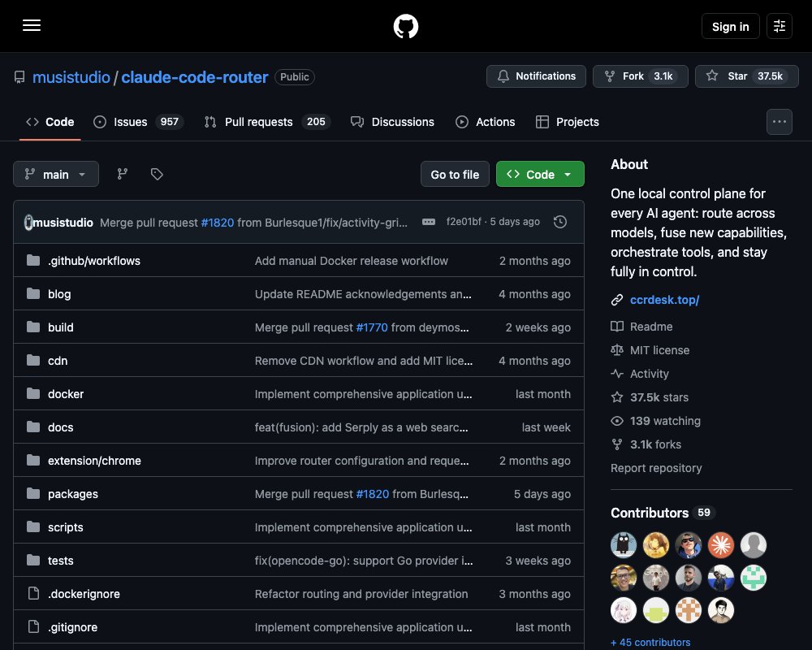Click the Notifications bell button
Image resolution: width=812 pixels, height=650 pixels.
tap(536, 76)
